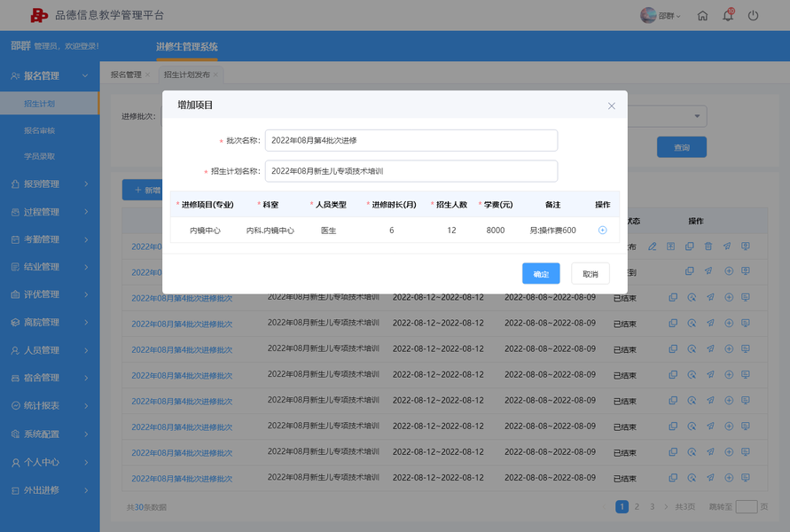Expand 个人中心 using its chevron
Image resolution: width=790 pixels, height=532 pixels.
click(86, 462)
